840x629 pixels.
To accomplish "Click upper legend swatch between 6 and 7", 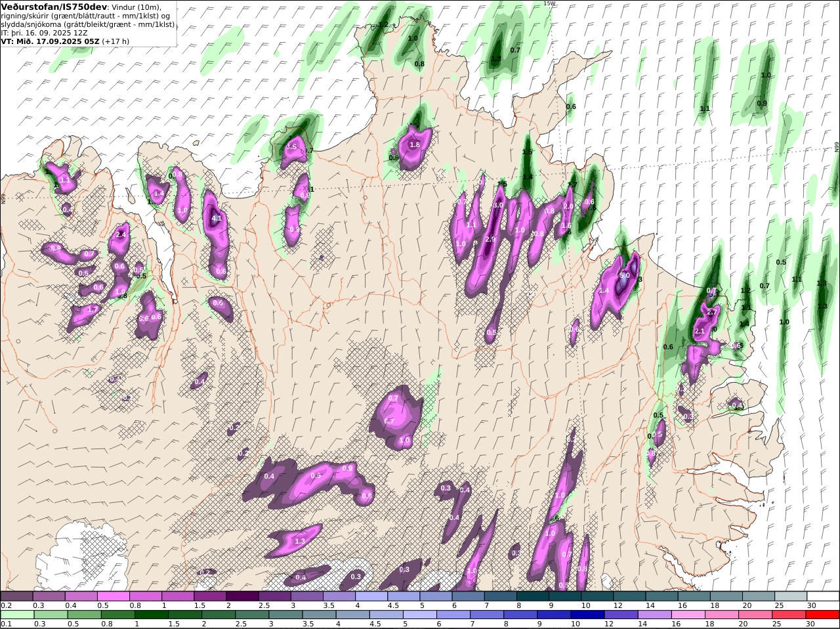I will click(469, 596).
